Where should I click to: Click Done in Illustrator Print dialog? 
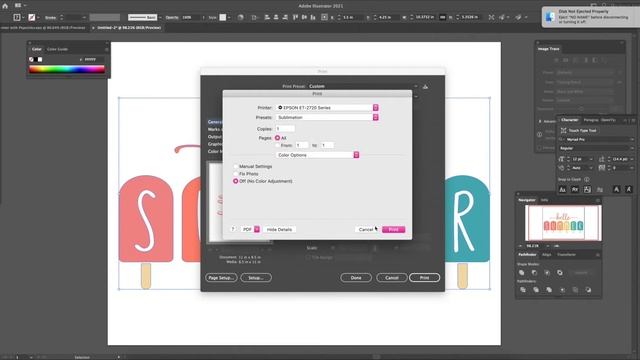[x=356, y=278]
